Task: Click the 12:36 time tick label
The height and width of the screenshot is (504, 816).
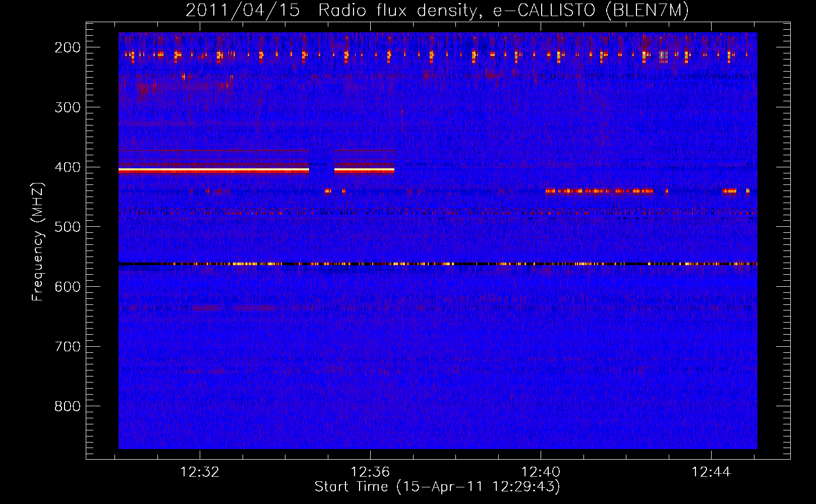Action: coord(370,472)
